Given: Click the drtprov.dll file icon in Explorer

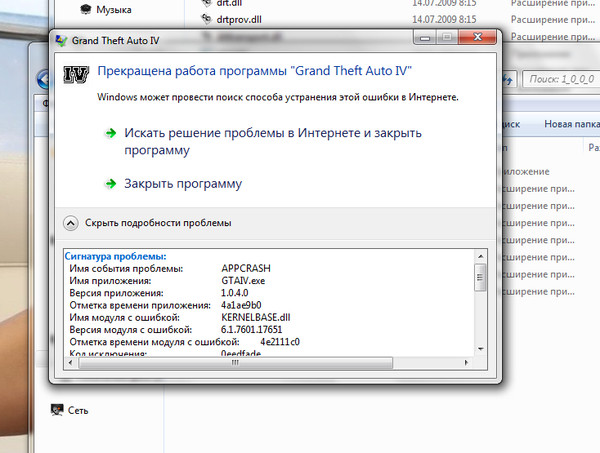Looking at the screenshot, I should tap(207, 19).
